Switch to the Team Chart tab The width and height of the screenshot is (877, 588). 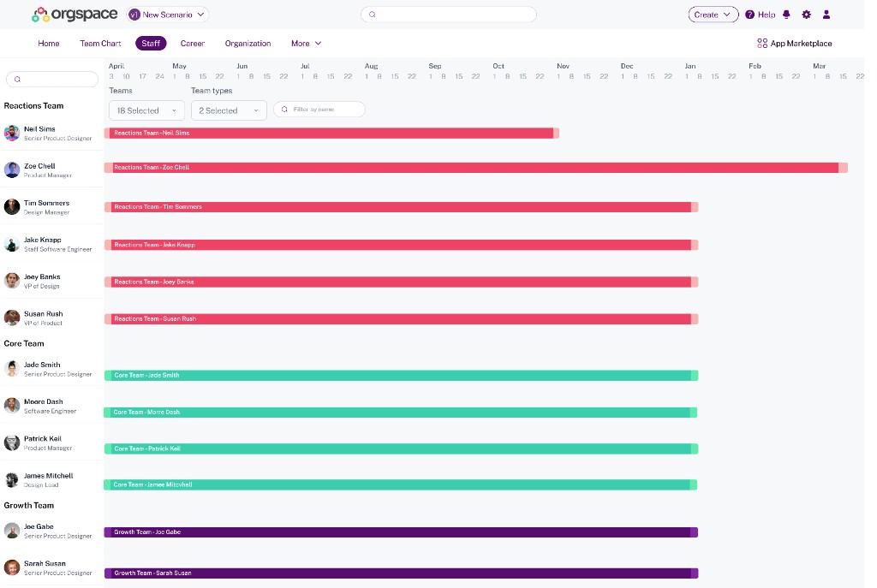[x=101, y=43]
